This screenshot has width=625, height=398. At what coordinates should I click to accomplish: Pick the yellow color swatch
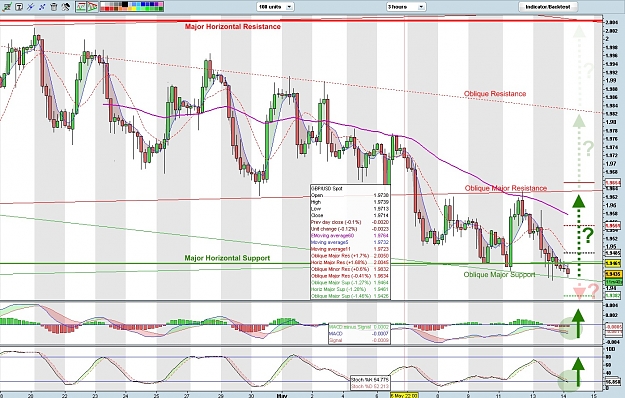134,9
